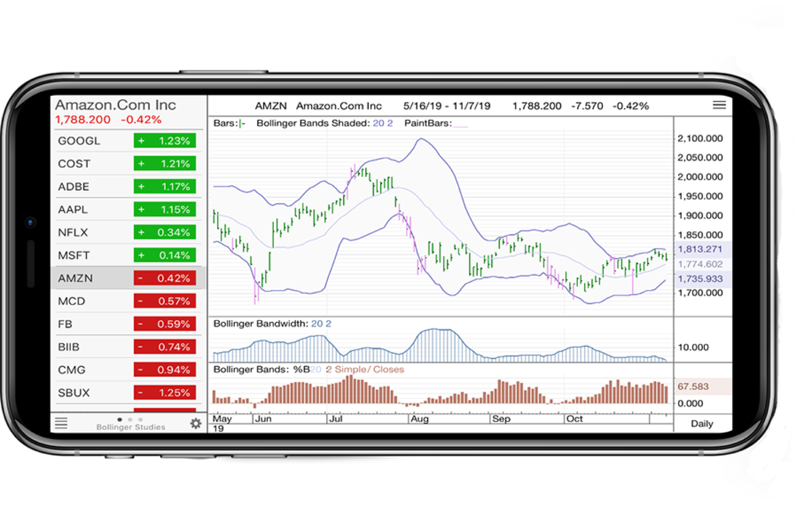This screenshot has height=532, width=804.
Task: Open settings with the gear icon
Action: 196,423
